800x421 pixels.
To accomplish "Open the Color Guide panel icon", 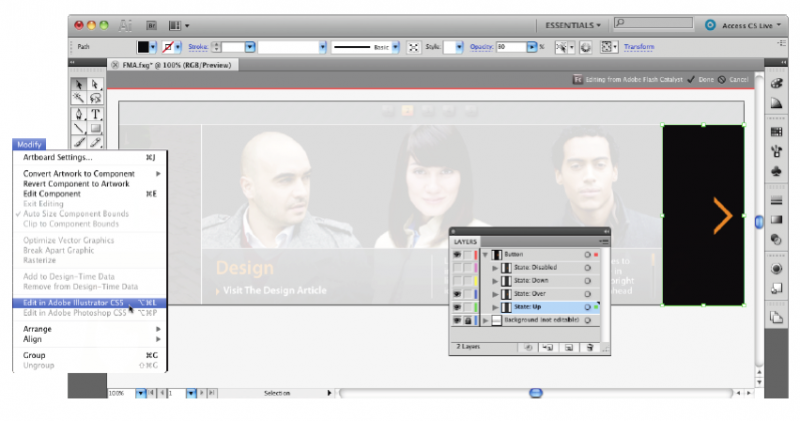I will click(x=777, y=104).
